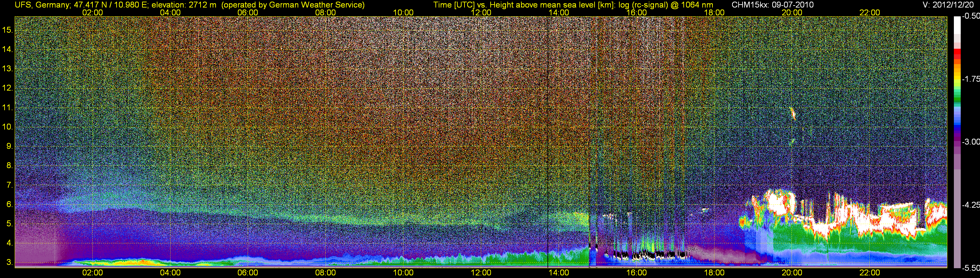Image resolution: width=980 pixels, height=278 pixels.
Task: Click the height axis label '10.'
Action: tap(8, 127)
